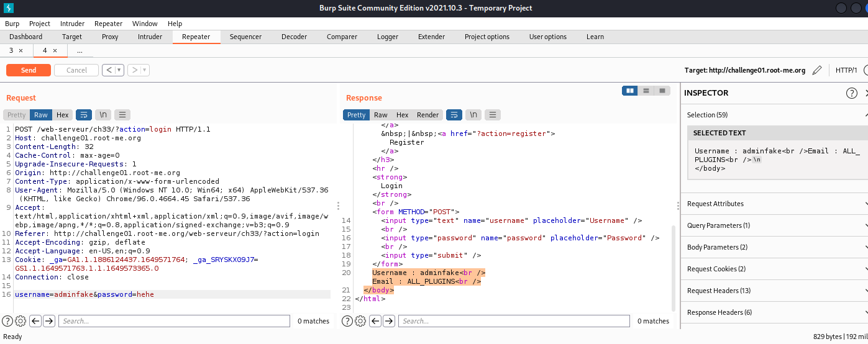Image resolution: width=868 pixels, height=344 pixels.
Task: Open the request editor hamburger menu
Action: click(122, 115)
